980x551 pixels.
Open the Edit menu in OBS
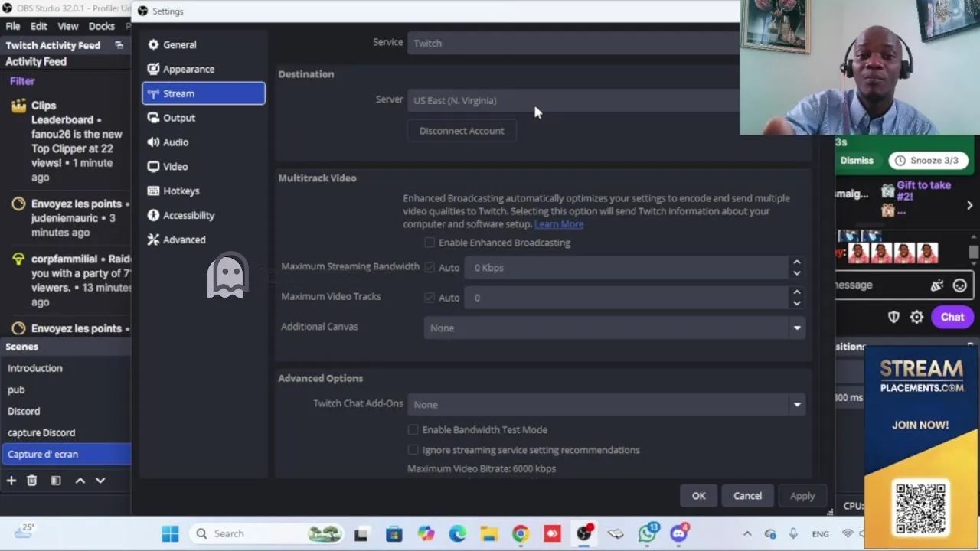click(38, 26)
